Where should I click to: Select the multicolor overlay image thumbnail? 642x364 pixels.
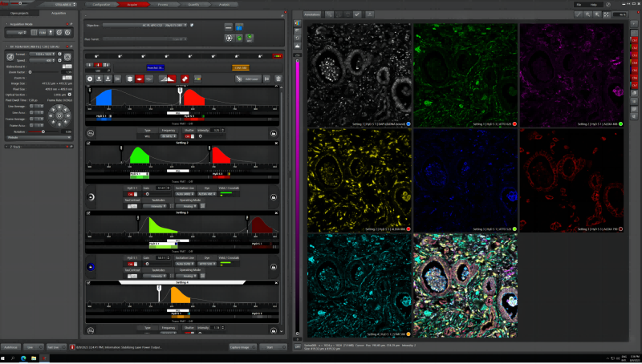point(465,285)
